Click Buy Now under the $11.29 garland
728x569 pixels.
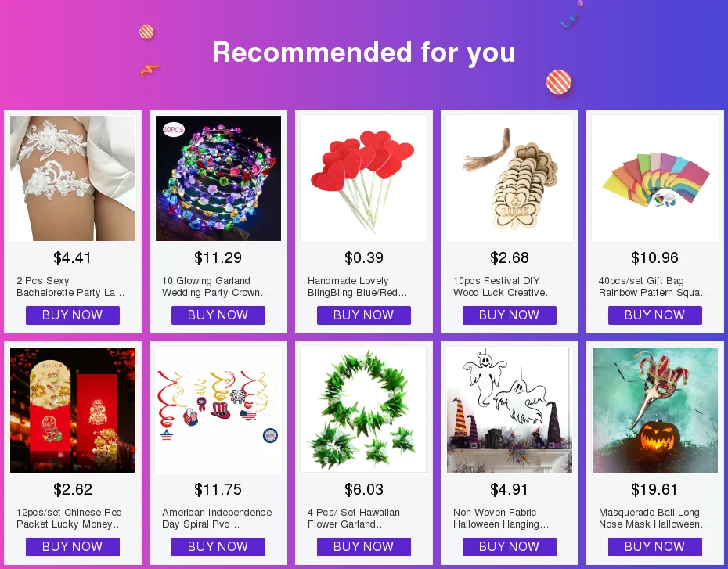tap(218, 315)
